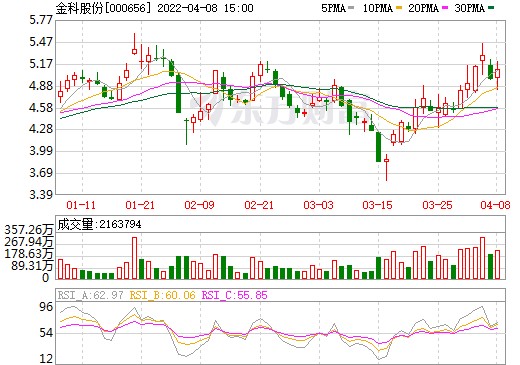
Task: Click the 03-25 date axis label
Action: 437,205
